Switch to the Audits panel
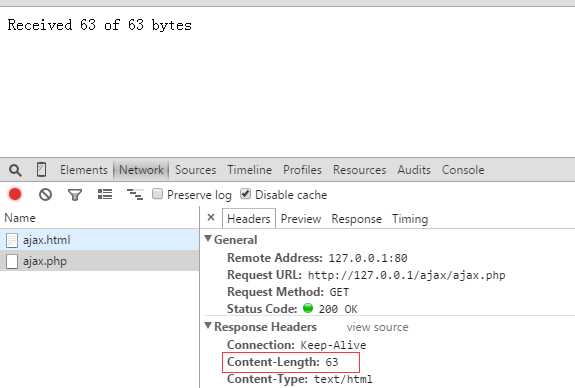 (414, 170)
